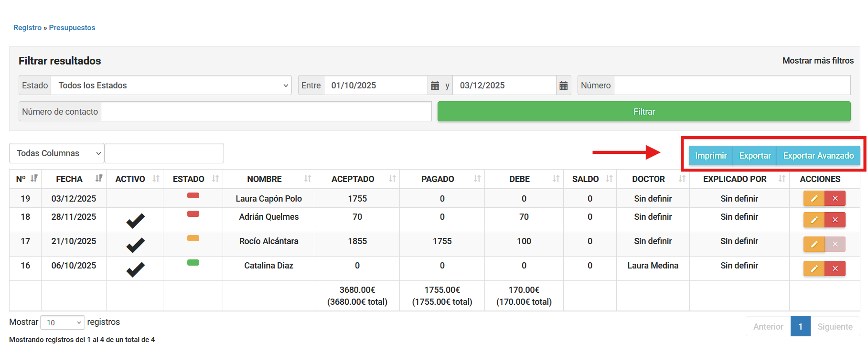
Task: Change the Mostrar registros count dropdown
Action: 63,323
